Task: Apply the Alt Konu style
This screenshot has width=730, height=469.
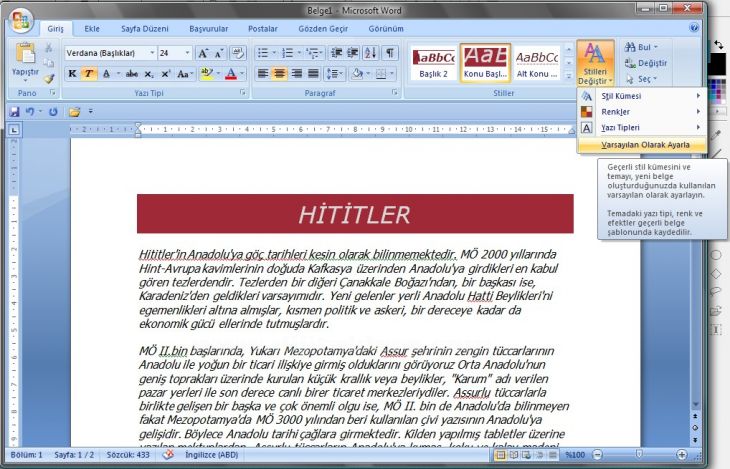Action: 537,62
